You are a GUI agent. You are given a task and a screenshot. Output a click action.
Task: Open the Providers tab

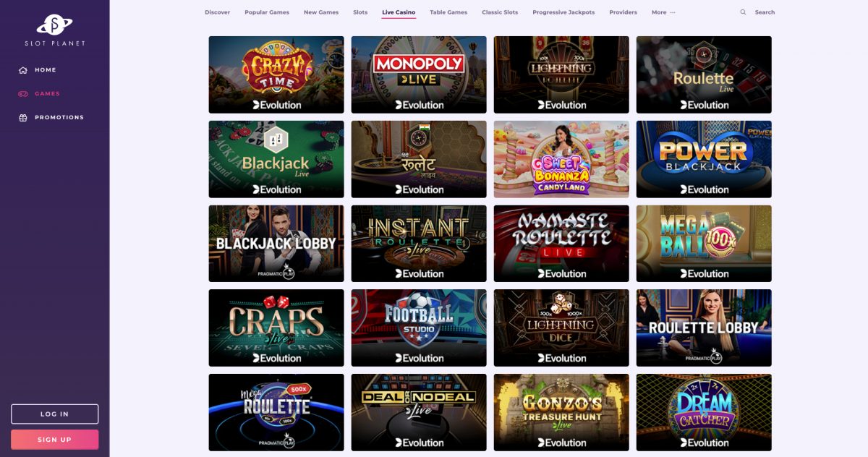[x=624, y=12]
